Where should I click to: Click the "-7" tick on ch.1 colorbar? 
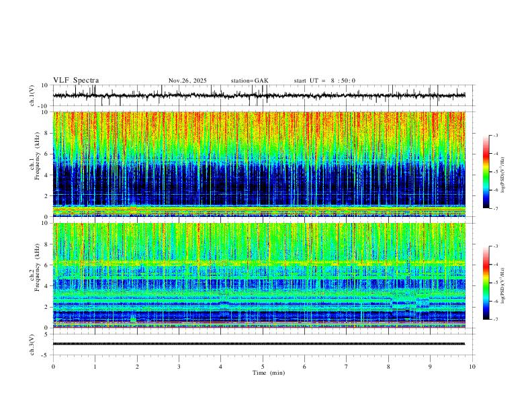point(495,208)
